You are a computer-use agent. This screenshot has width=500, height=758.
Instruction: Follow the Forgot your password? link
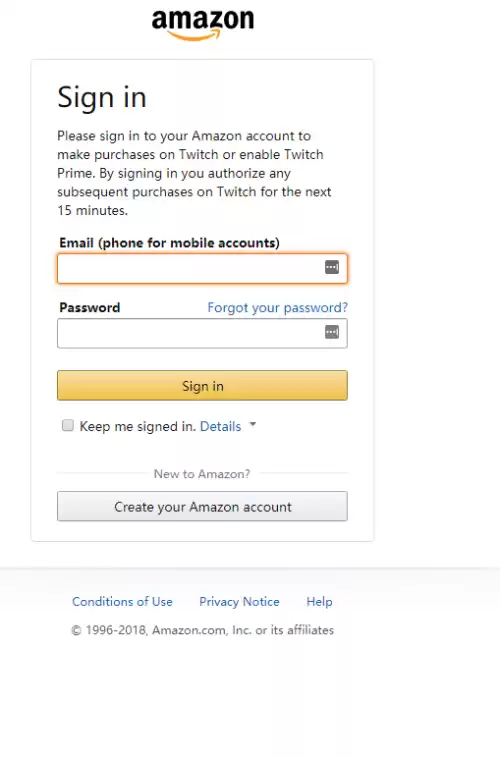[278, 307]
